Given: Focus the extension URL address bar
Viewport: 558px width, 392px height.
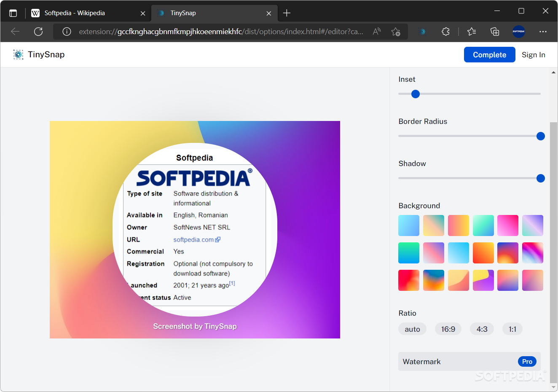Looking at the screenshot, I should 221,32.
